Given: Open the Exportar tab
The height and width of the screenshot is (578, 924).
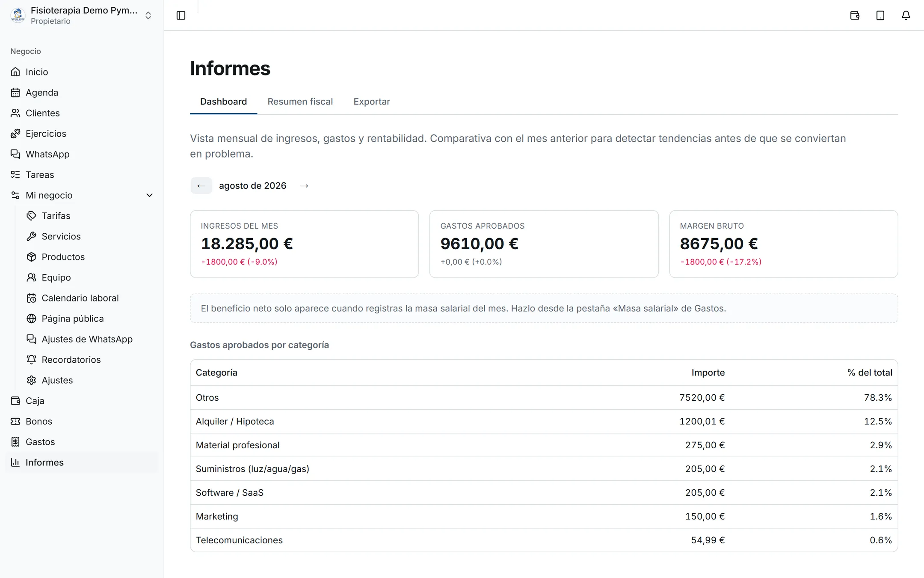Looking at the screenshot, I should click(371, 102).
